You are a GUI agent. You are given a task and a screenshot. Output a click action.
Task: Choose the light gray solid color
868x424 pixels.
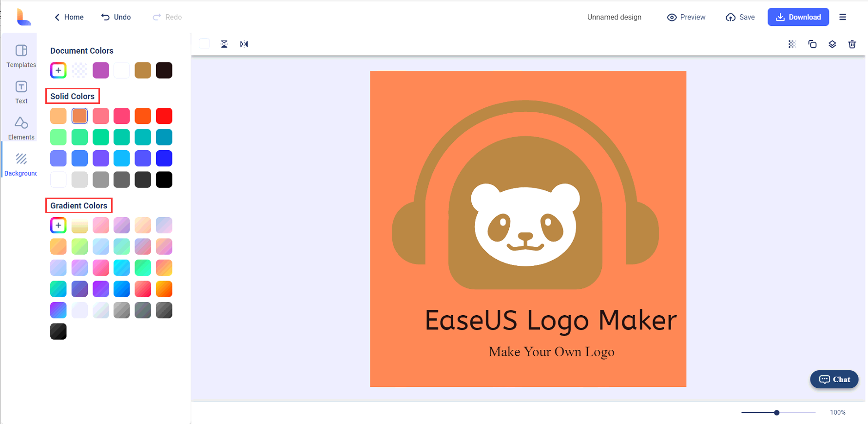coord(79,180)
